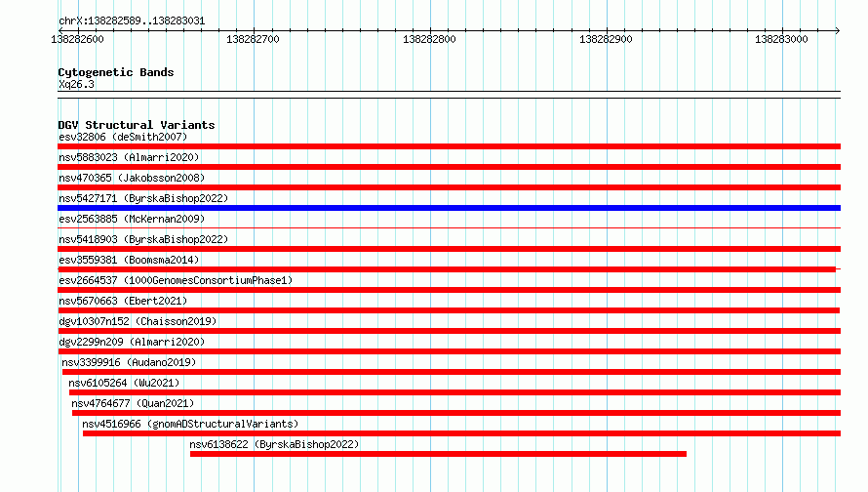
Task: Click the red bar for nsv5883023
Action: click(x=449, y=167)
